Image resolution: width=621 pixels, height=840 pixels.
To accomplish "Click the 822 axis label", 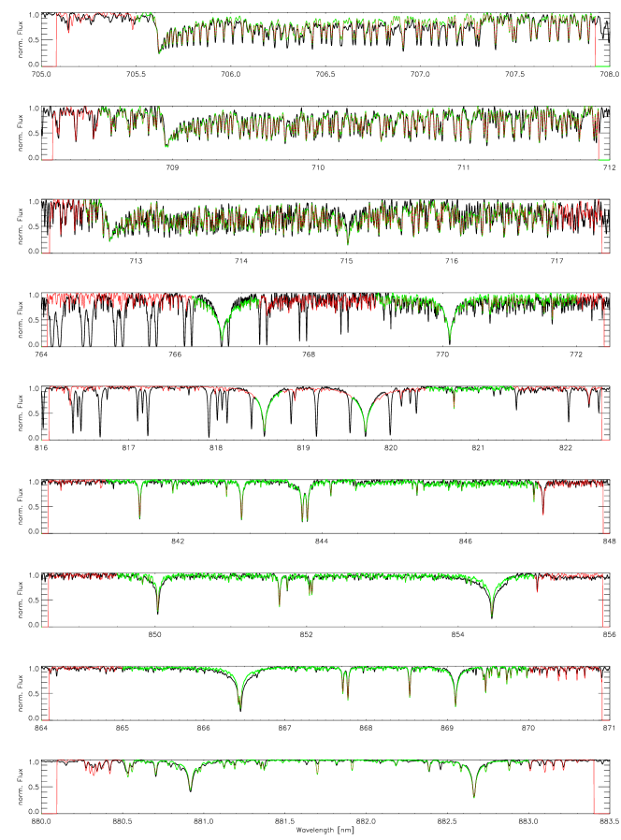I will [566, 448].
